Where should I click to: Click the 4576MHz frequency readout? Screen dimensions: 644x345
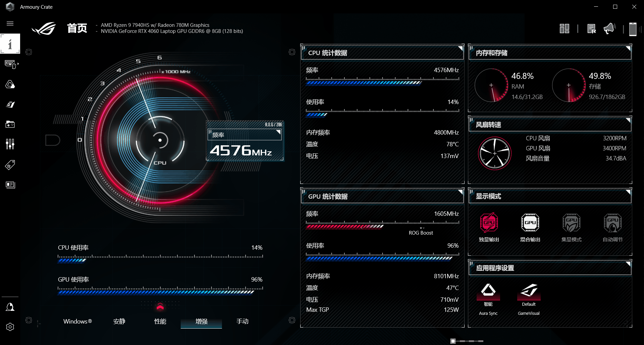[x=241, y=150]
